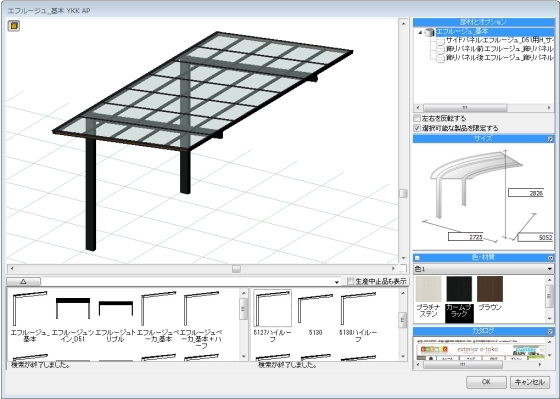Open the search filter dropdown arrow
Screen dimensions: 560x399
click(x=336, y=282)
